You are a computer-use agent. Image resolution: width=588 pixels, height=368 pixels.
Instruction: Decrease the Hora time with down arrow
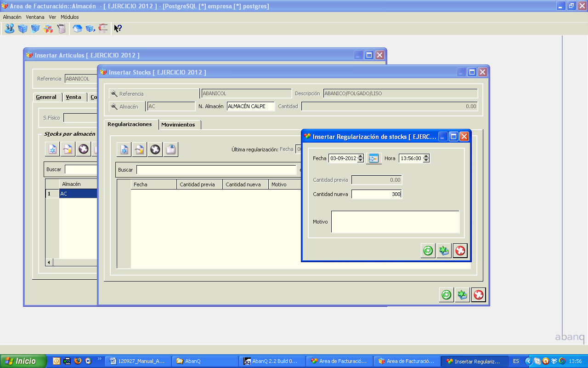point(426,161)
